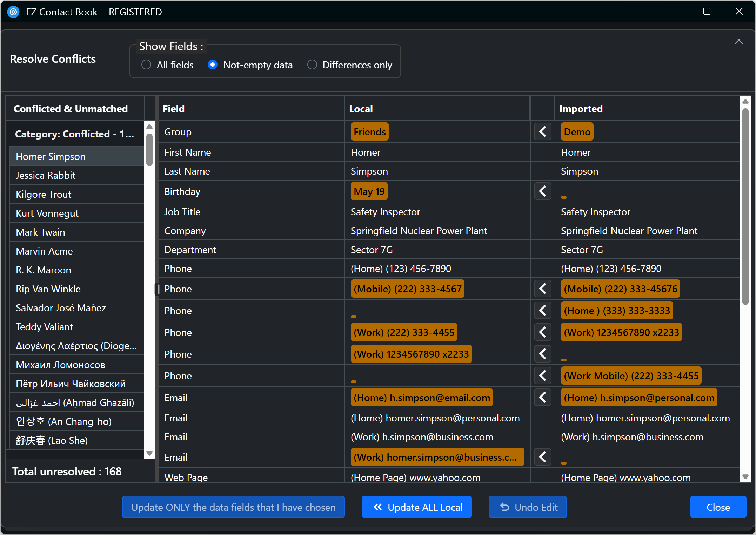Collapse the Category: Conflicted group header
The width and height of the screenshot is (756, 535).
(74, 134)
